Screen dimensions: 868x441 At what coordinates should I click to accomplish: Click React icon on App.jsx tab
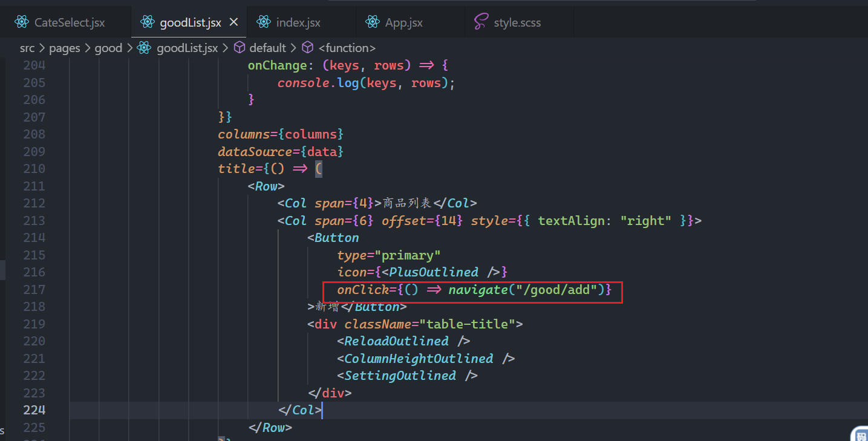(372, 22)
